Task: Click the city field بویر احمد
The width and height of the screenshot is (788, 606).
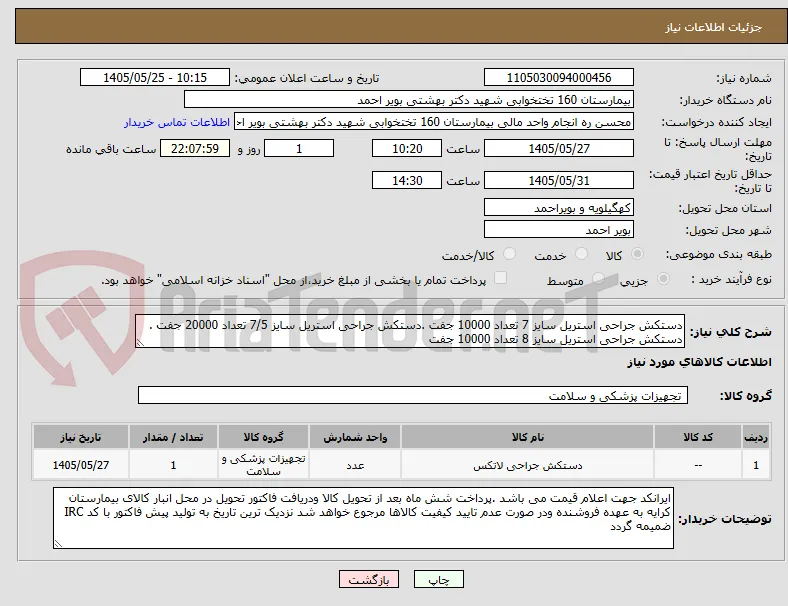Action: tap(559, 229)
